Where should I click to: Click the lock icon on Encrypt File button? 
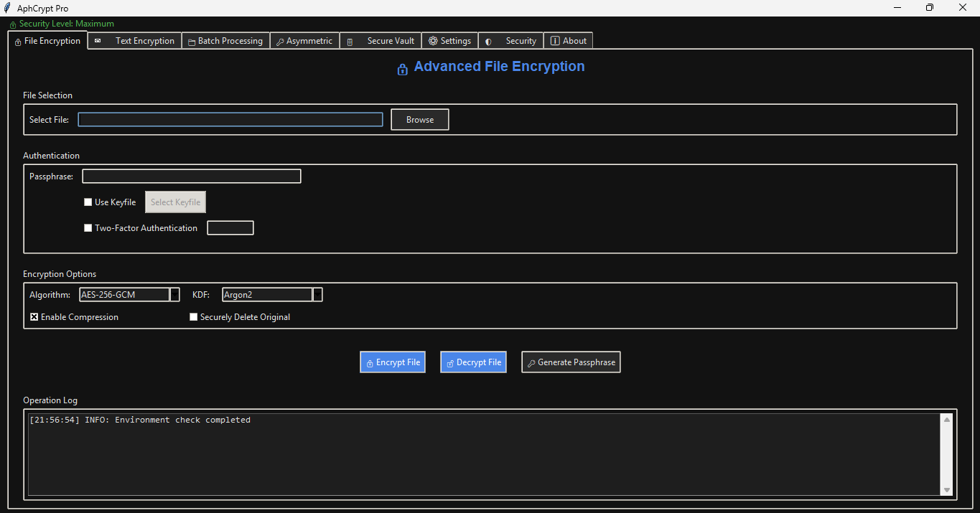click(x=370, y=363)
